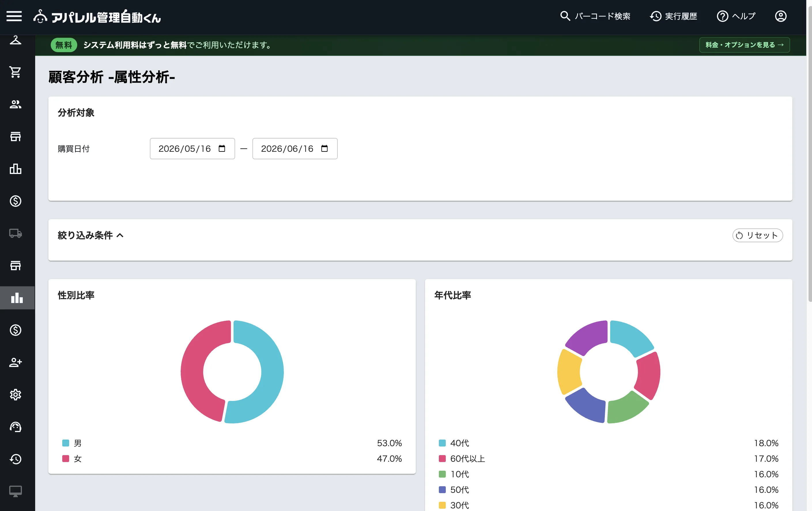
Task: Open the settings gear sidebar icon
Action: [x=16, y=394]
